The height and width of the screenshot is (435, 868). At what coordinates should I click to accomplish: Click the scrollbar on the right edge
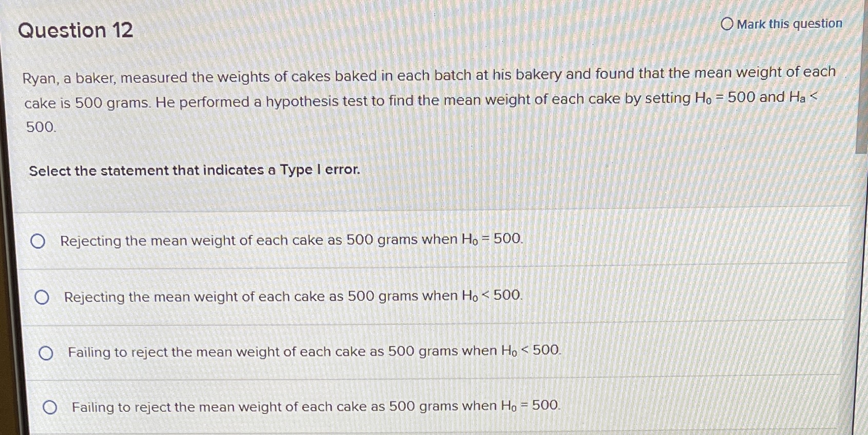point(862,103)
